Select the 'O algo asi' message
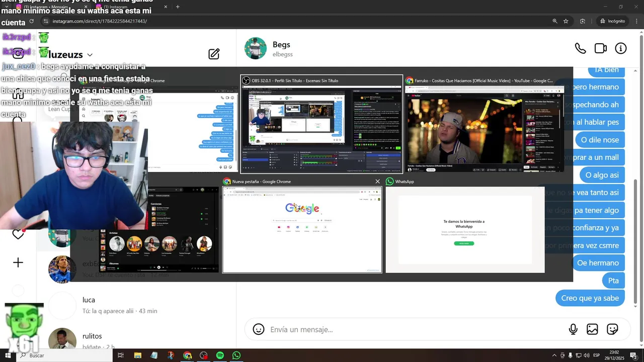 click(602, 175)
